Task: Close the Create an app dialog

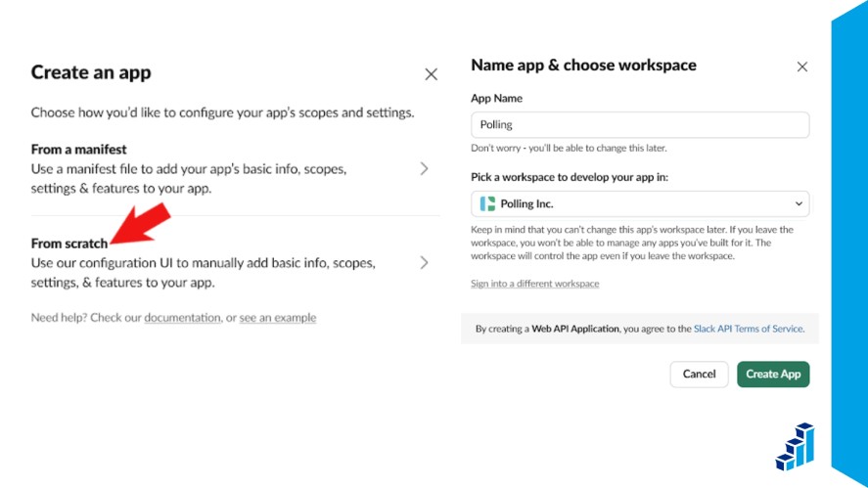Action: 431,74
